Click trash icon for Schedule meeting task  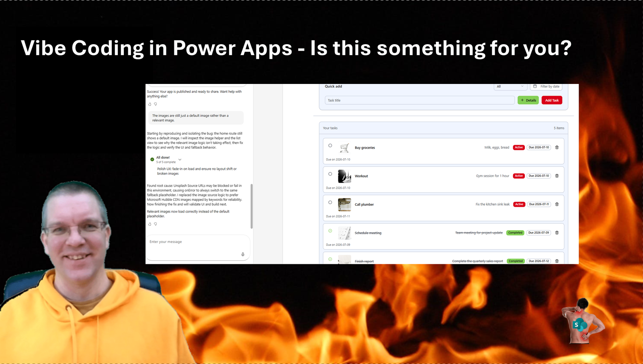(x=557, y=233)
